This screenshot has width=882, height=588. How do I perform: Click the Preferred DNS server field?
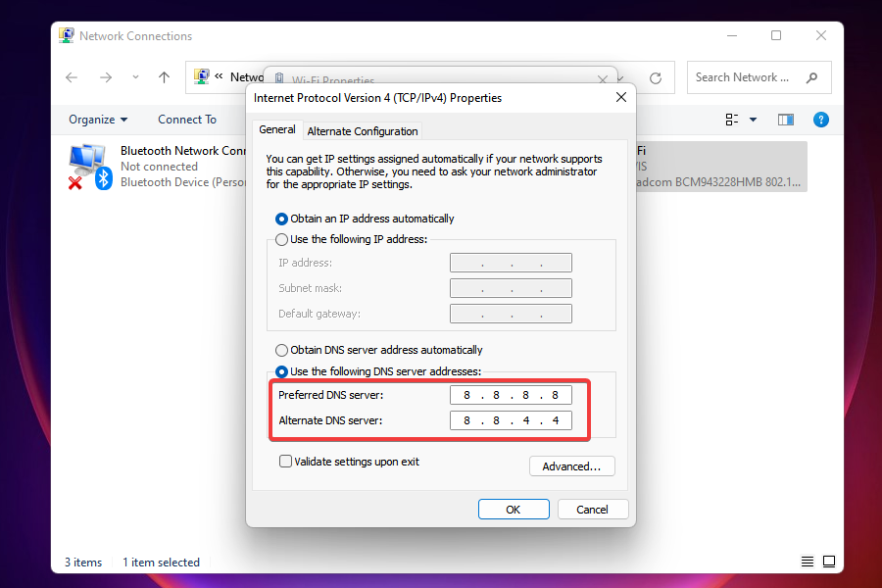point(511,395)
